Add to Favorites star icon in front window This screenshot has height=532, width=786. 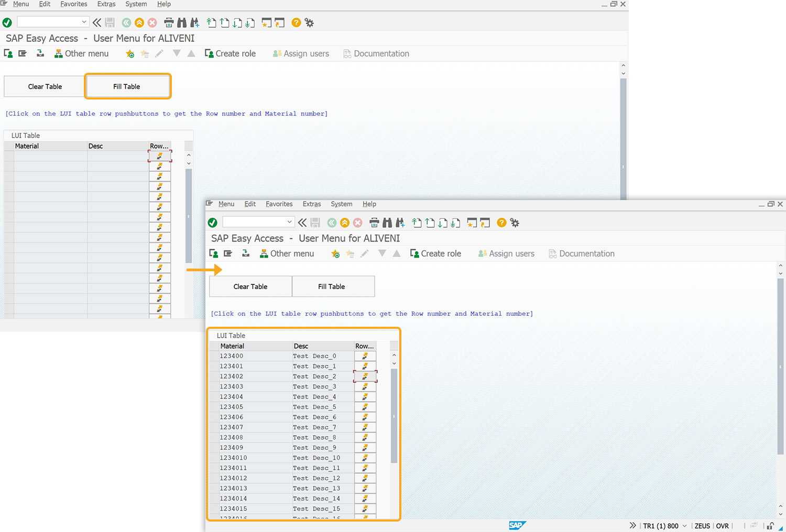tap(335, 253)
